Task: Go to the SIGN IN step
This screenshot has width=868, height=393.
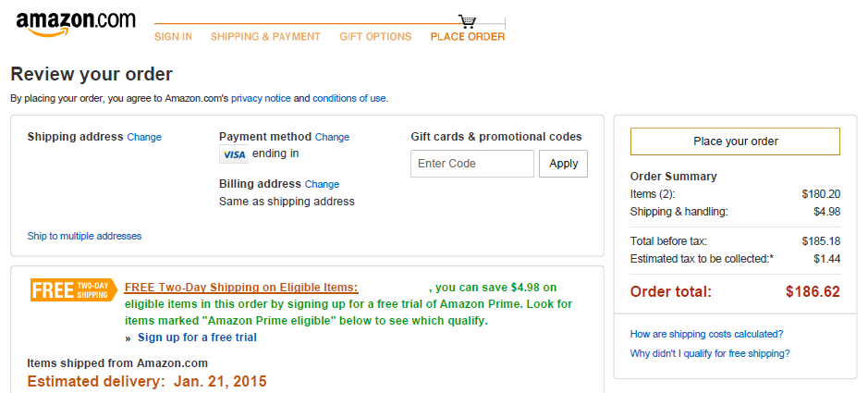Action: click(173, 37)
